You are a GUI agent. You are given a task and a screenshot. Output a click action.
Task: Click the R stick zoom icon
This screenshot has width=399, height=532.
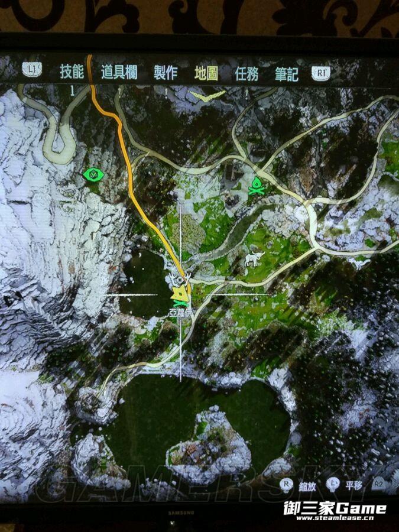click(x=287, y=484)
